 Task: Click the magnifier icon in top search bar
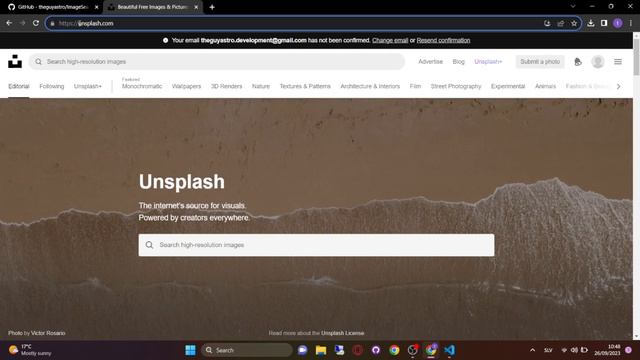[38, 62]
